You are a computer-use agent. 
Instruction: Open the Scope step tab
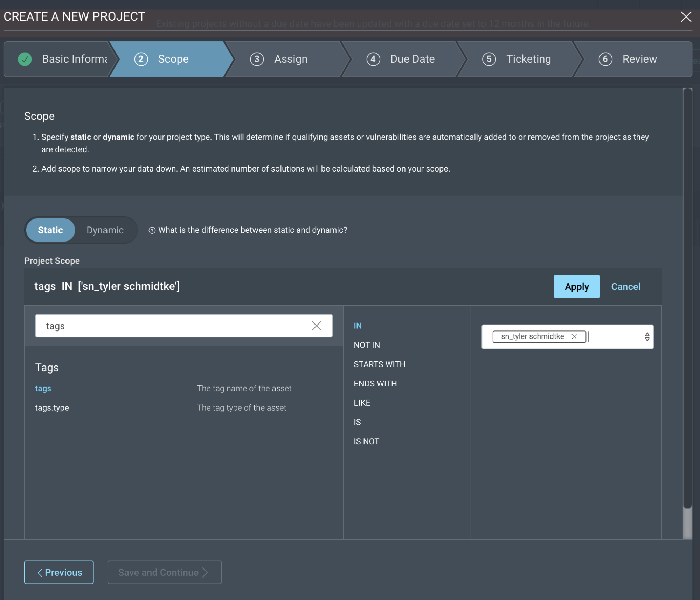(173, 59)
